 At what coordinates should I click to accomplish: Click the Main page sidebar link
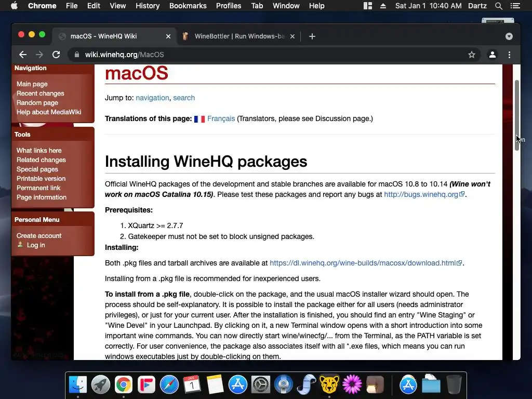[x=32, y=84]
